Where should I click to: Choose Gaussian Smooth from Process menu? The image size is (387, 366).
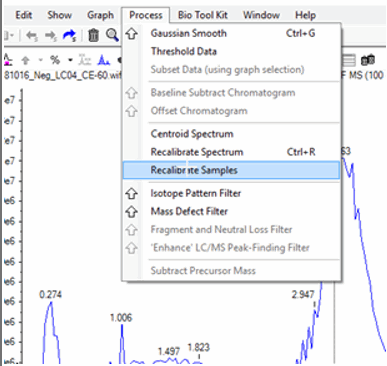pyautogui.click(x=231, y=33)
